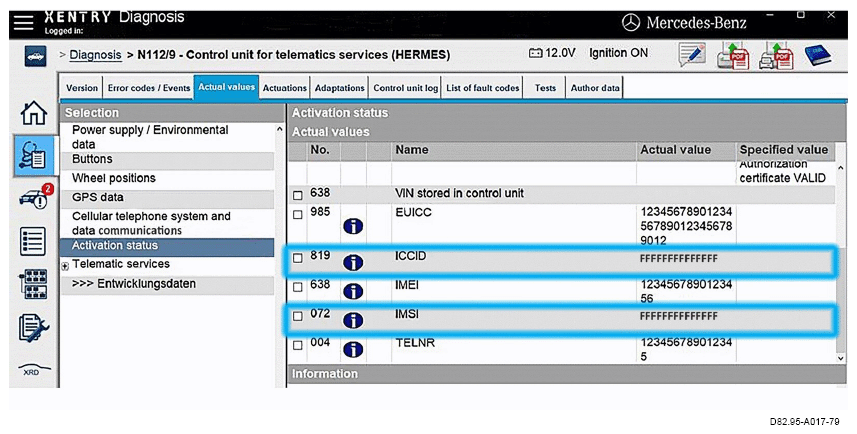Image resolution: width=857 pixels, height=434 pixels.
Task: Switch to the Actuations tab
Action: (x=285, y=88)
